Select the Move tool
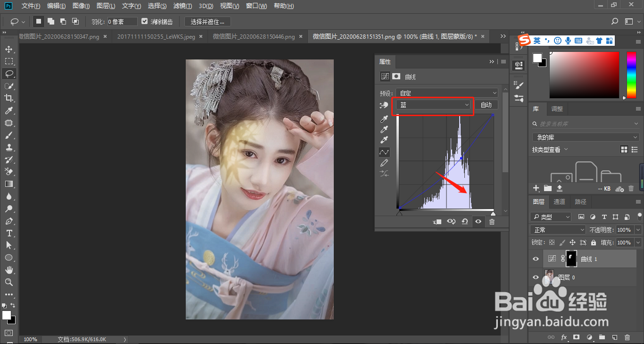The width and height of the screenshot is (644, 344). click(x=8, y=49)
